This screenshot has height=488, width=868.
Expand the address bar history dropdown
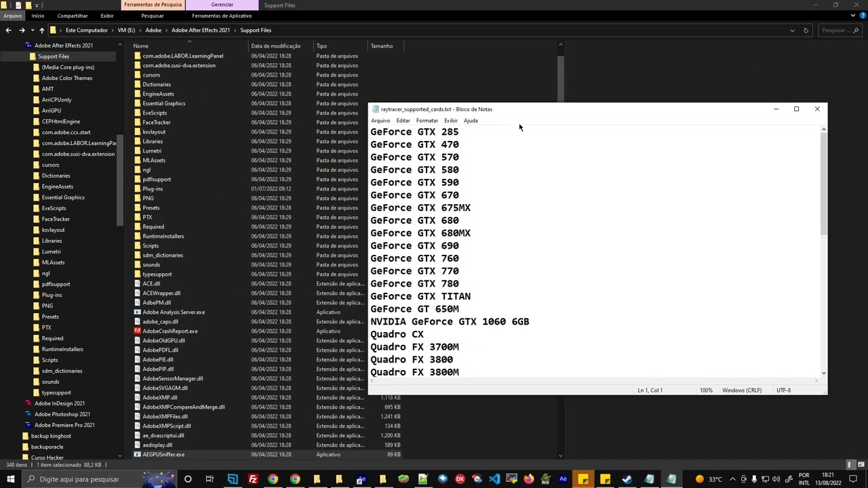pos(792,30)
